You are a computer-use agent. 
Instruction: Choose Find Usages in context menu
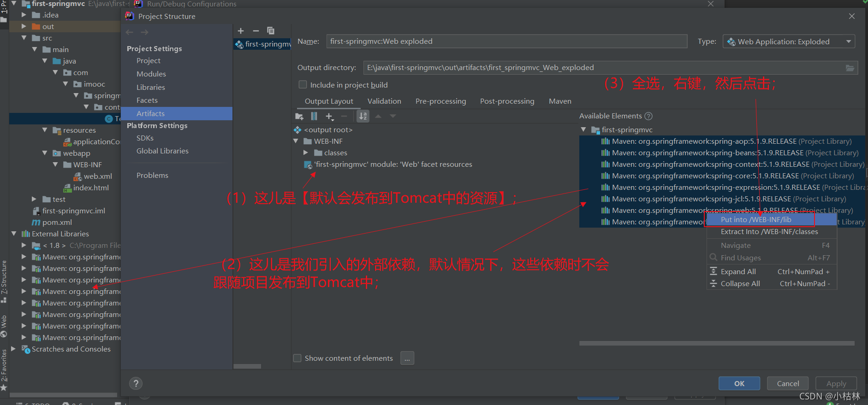click(772, 258)
